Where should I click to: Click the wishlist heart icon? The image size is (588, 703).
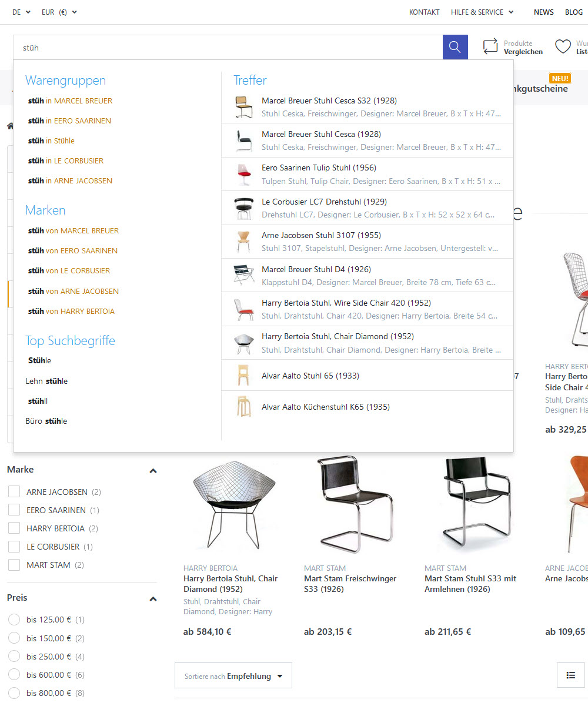point(563,46)
